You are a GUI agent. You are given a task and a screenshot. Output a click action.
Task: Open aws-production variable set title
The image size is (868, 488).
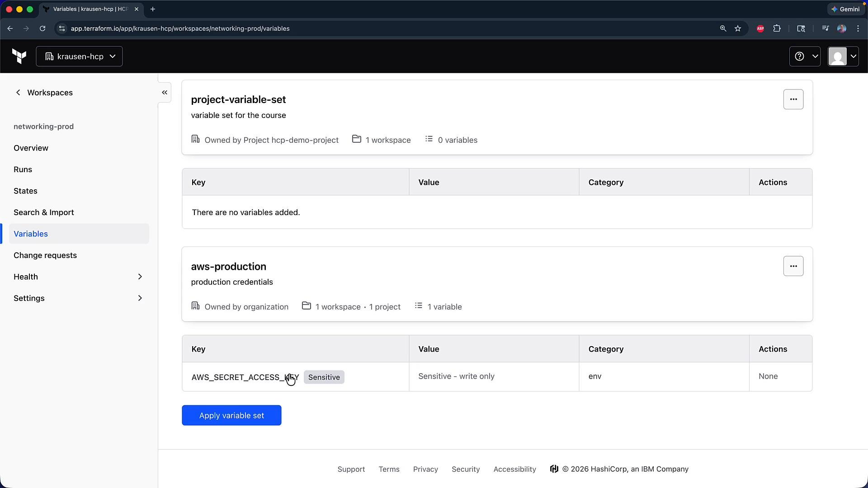click(x=228, y=266)
